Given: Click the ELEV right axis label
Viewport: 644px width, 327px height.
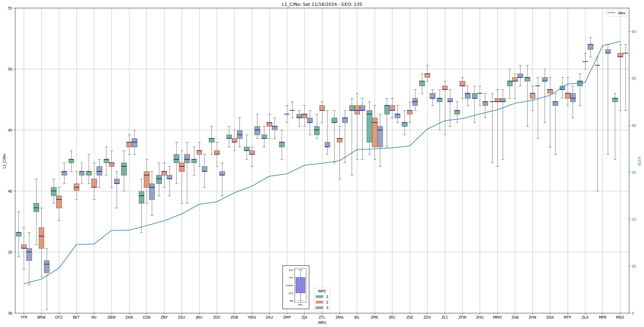Looking at the screenshot, I should 639,161.
